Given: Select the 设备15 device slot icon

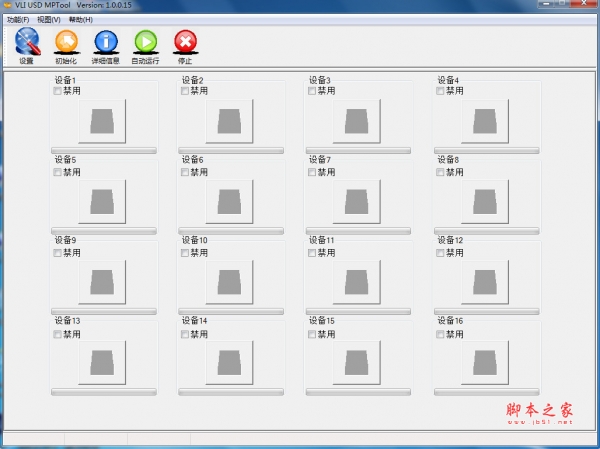Looking at the screenshot, I should coord(357,362).
